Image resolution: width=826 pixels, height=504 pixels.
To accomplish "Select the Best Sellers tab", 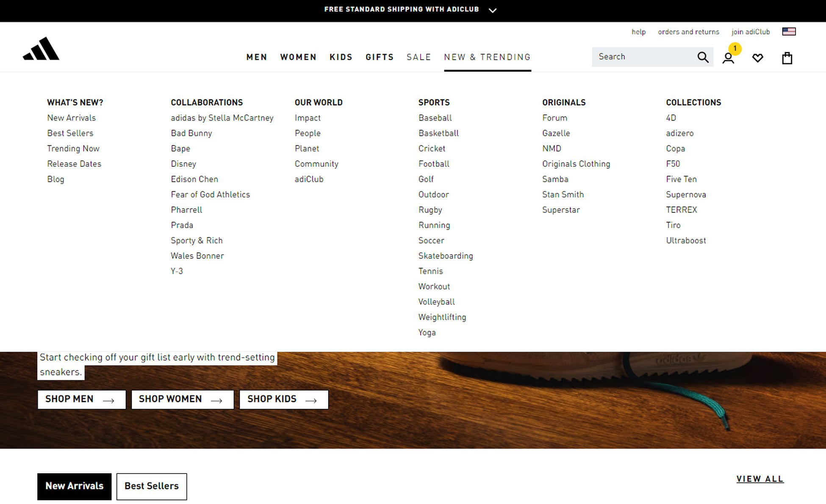I will click(152, 486).
